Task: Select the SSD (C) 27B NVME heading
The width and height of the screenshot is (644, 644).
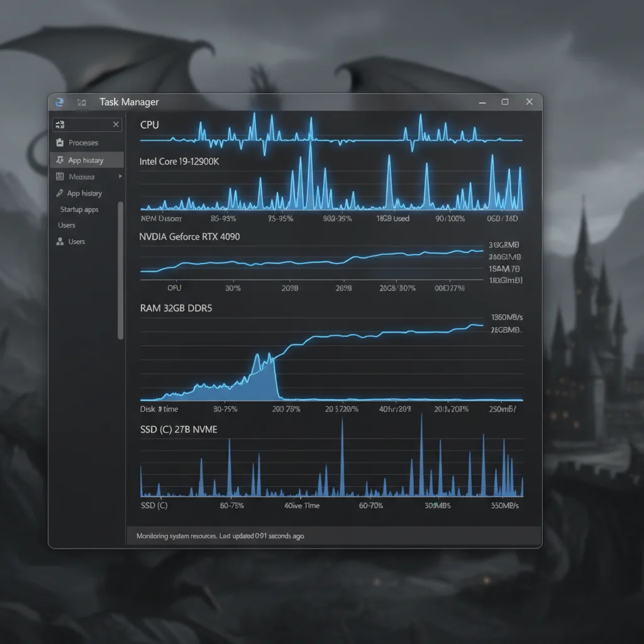Action: point(178,430)
